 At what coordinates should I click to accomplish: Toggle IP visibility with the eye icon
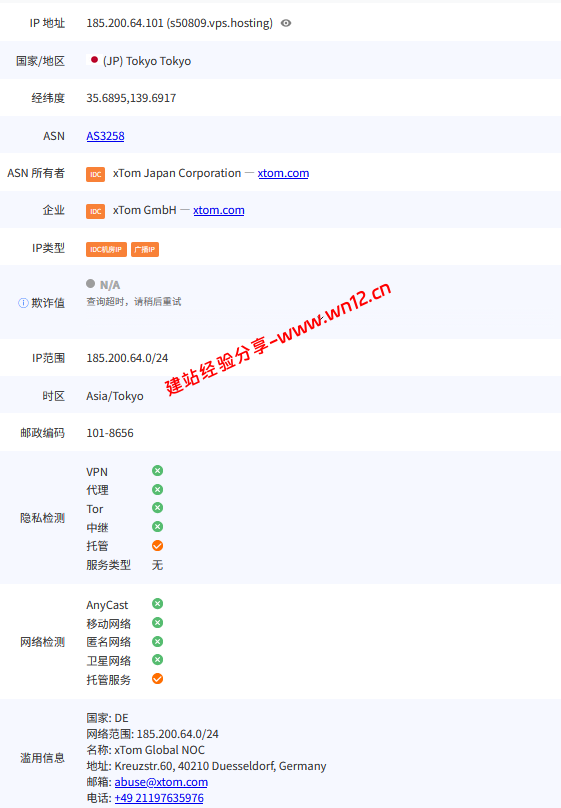click(286, 23)
